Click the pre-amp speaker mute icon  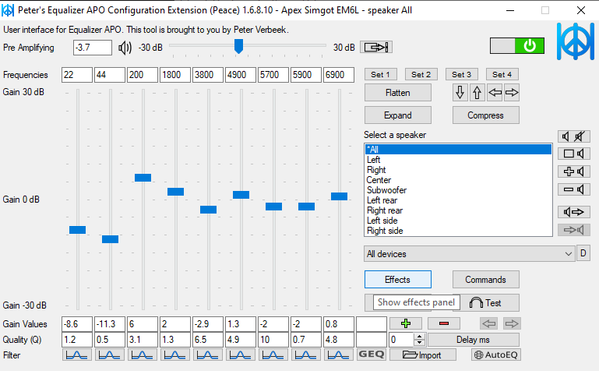pos(125,48)
